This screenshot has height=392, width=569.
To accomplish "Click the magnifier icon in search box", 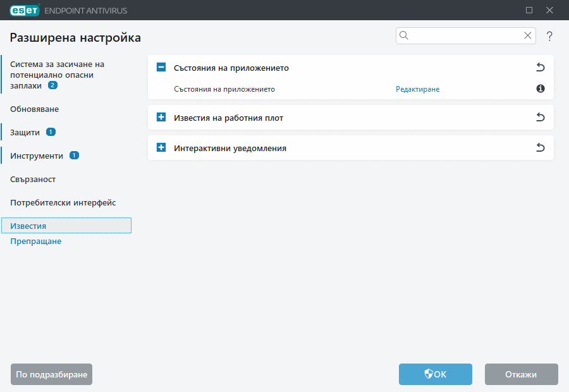I will [404, 35].
